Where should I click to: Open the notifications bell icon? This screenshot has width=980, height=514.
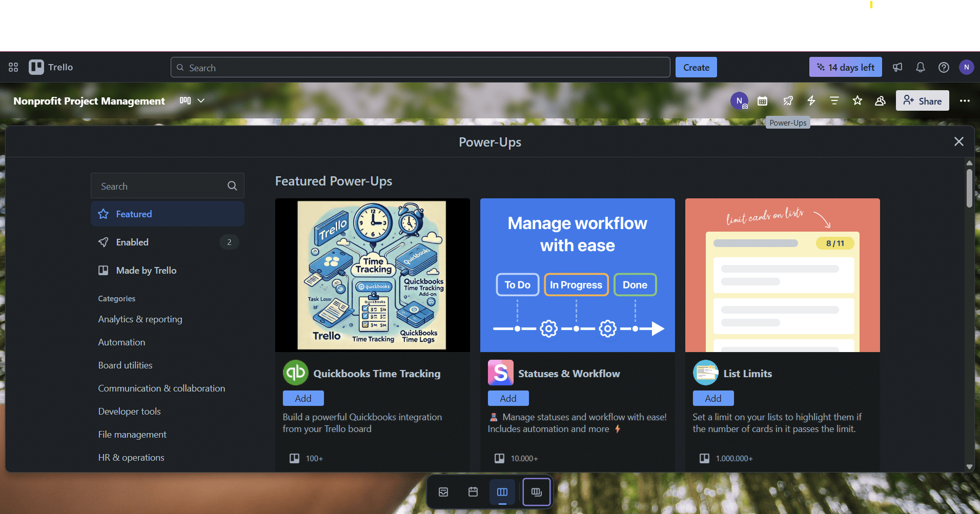(921, 67)
